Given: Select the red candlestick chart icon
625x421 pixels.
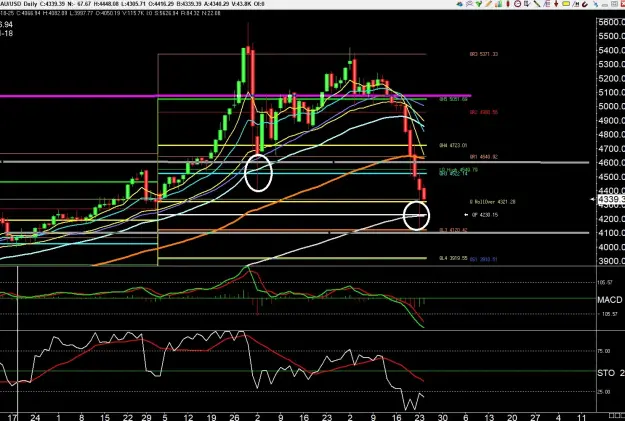Looking at the screenshot, I should pyautogui.click(x=508, y=4).
